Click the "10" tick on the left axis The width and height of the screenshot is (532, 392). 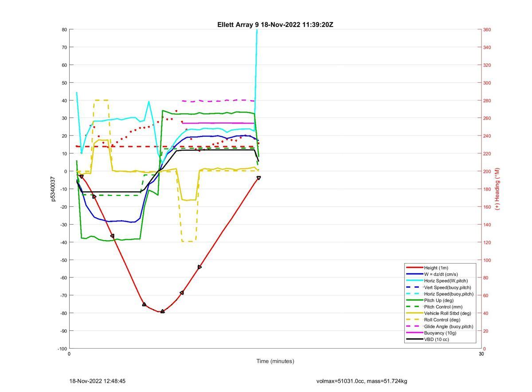pos(64,154)
